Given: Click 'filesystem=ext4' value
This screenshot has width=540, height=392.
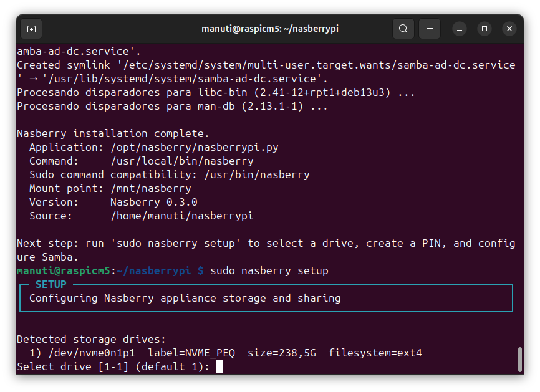Looking at the screenshot, I should 375,353.
